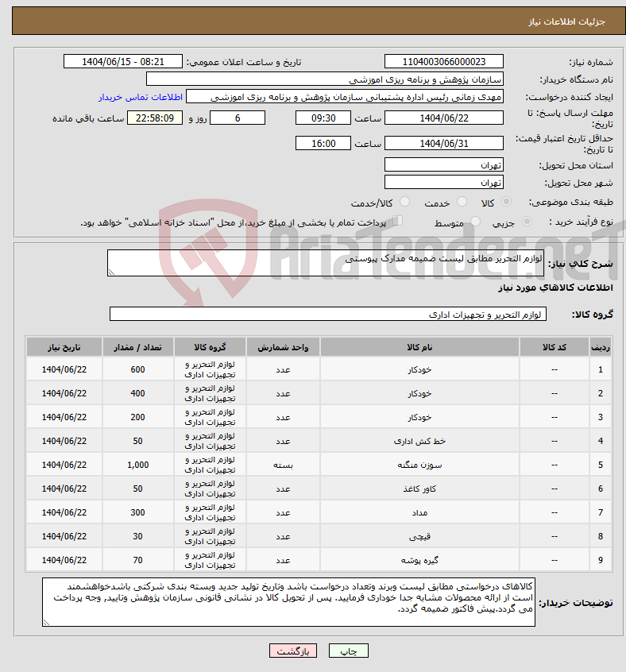Click the delivery province field تهران
Image resolution: width=626 pixels, height=672 pixels.
tap(444, 164)
